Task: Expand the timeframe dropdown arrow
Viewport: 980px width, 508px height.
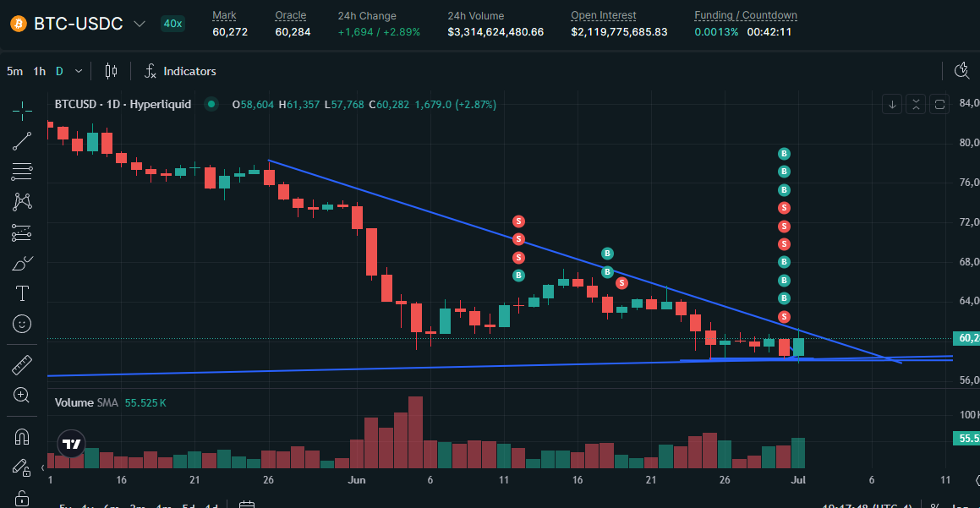Action: [79, 71]
